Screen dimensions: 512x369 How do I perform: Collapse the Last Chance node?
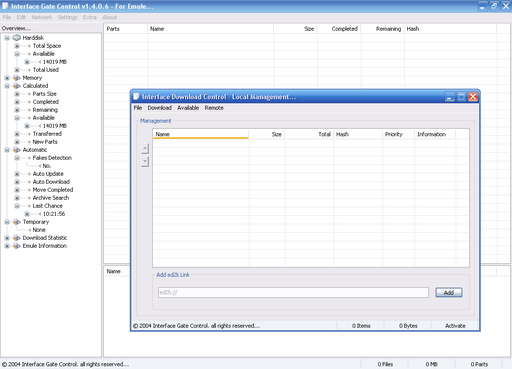click(17, 206)
